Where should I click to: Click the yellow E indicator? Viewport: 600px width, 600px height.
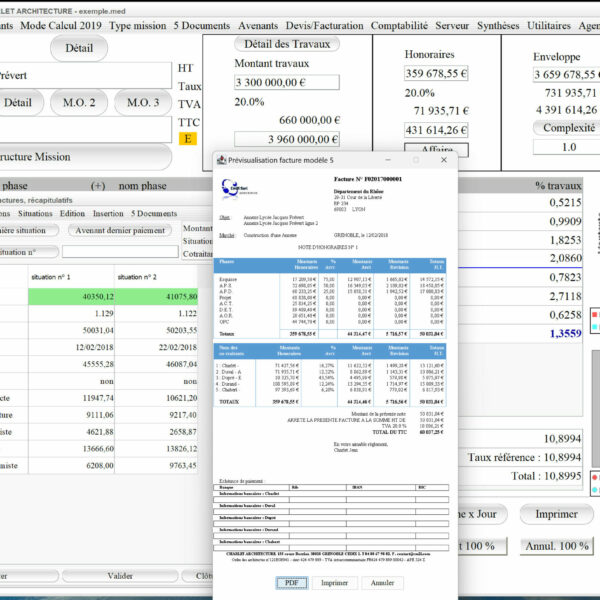(188, 139)
